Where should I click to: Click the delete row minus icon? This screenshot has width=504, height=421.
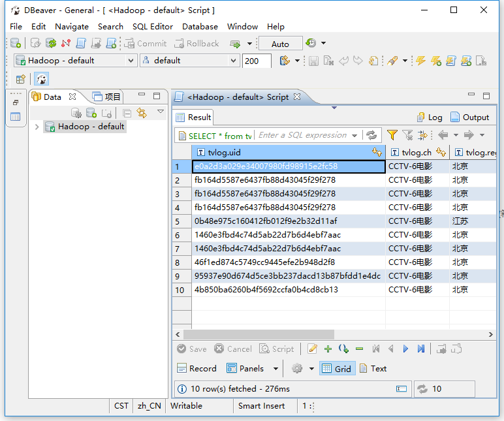[359, 349]
